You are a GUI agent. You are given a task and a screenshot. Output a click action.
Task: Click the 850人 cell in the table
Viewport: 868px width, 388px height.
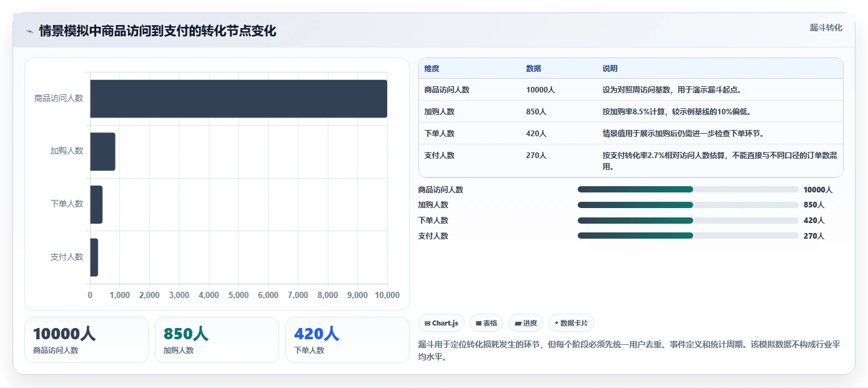pyautogui.click(x=536, y=112)
